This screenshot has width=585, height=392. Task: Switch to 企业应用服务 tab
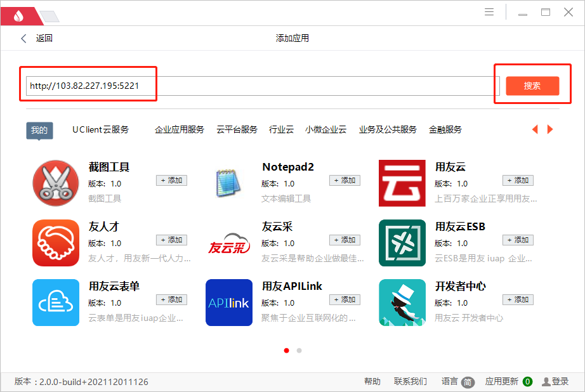point(180,129)
